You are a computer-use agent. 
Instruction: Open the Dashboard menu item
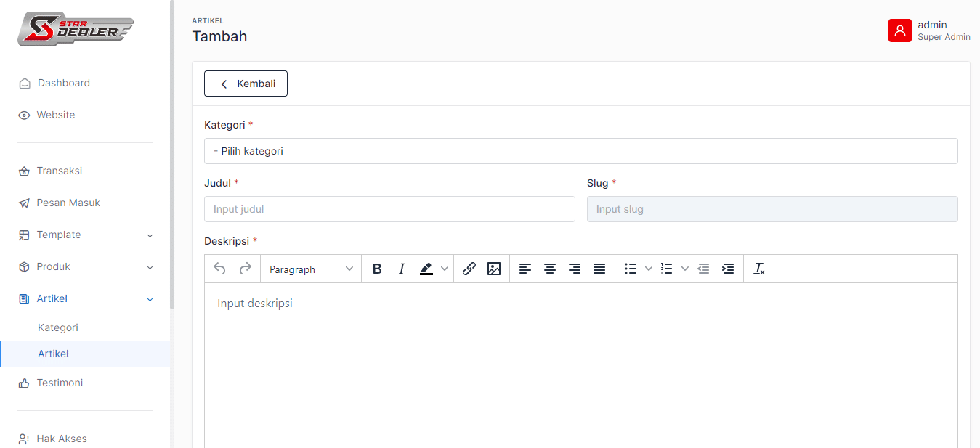click(x=64, y=83)
